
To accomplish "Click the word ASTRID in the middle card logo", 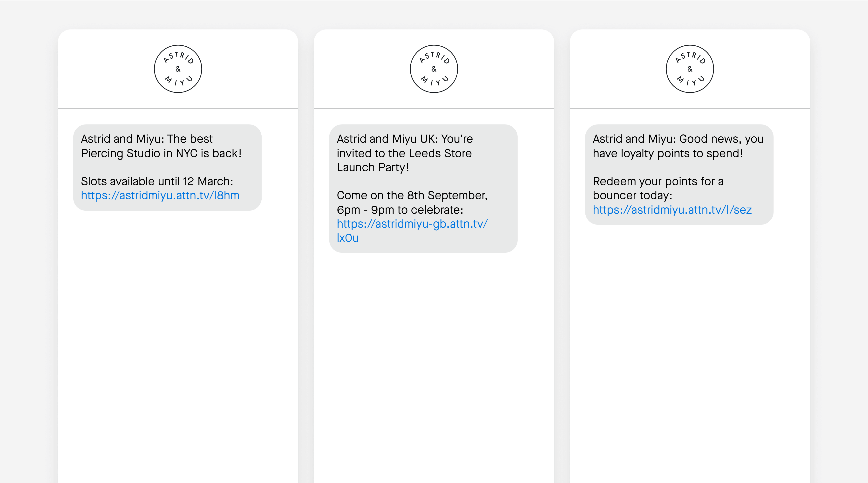I will click(435, 56).
